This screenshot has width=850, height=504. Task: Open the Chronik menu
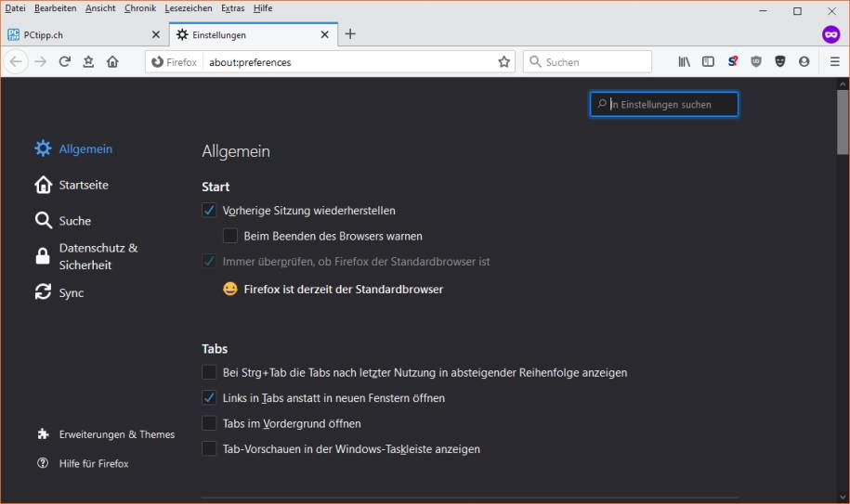(x=140, y=8)
